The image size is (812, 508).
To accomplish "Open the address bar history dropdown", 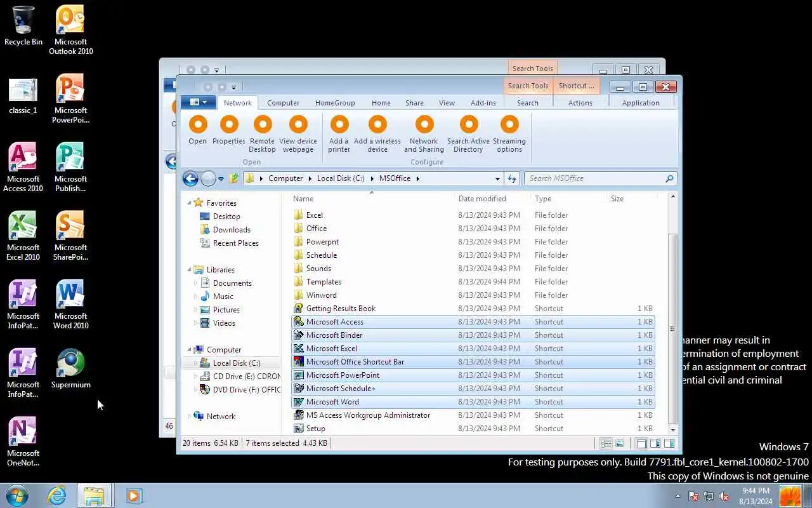I will click(x=497, y=178).
